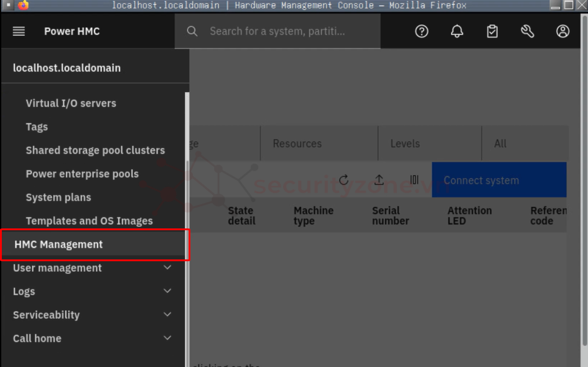
Task: Open the notifications bell icon
Action: pos(457,31)
